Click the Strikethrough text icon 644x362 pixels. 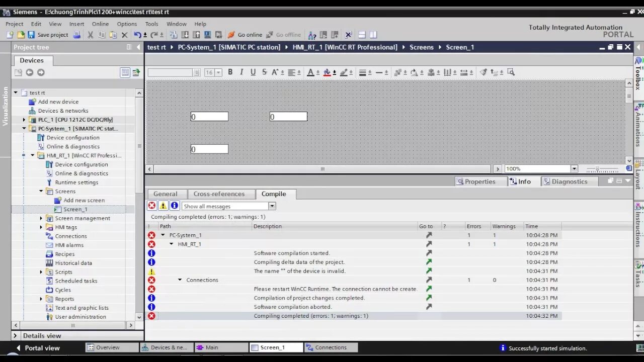[264, 72]
